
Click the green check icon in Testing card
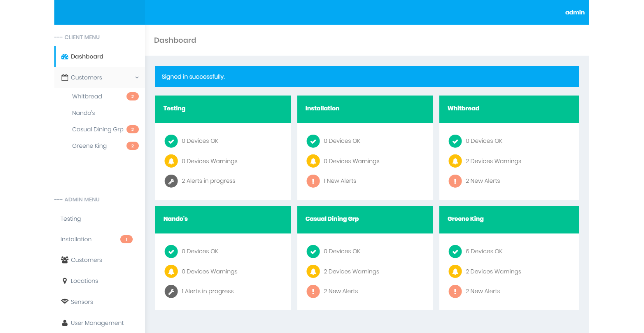(171, 141)
